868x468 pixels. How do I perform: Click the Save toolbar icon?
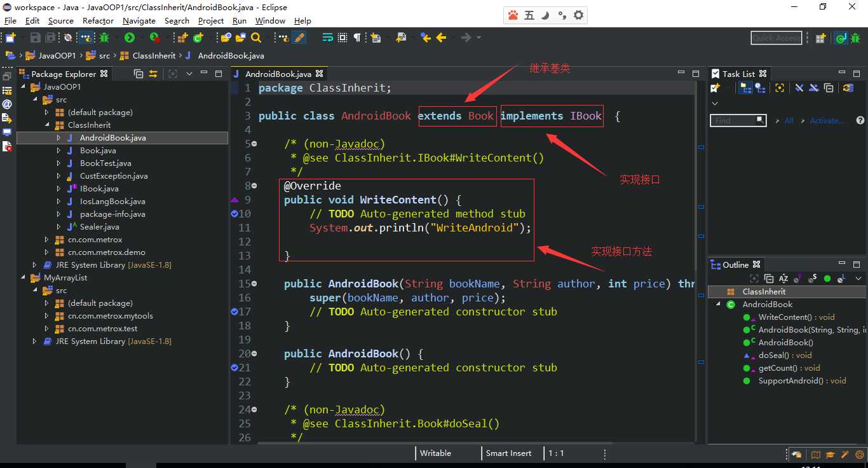pyautogui.click(x=36, y=38)
